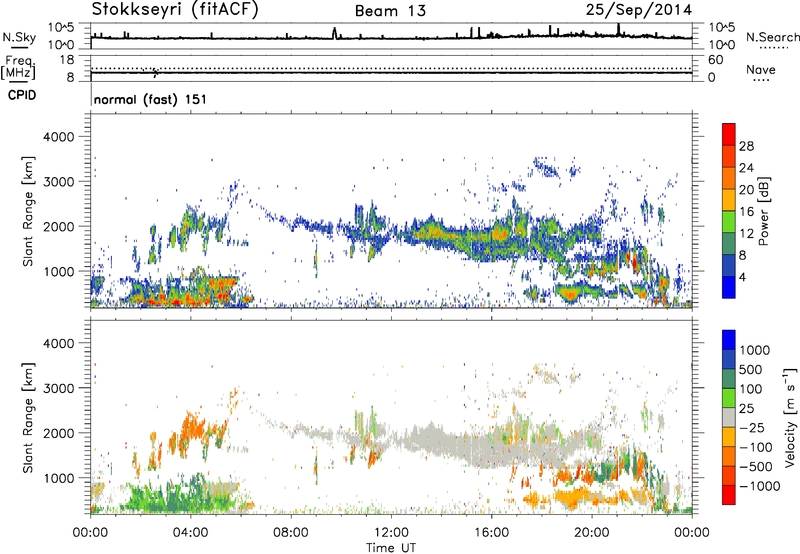Click the "N.Search" legend label

(x=772, y=37)
